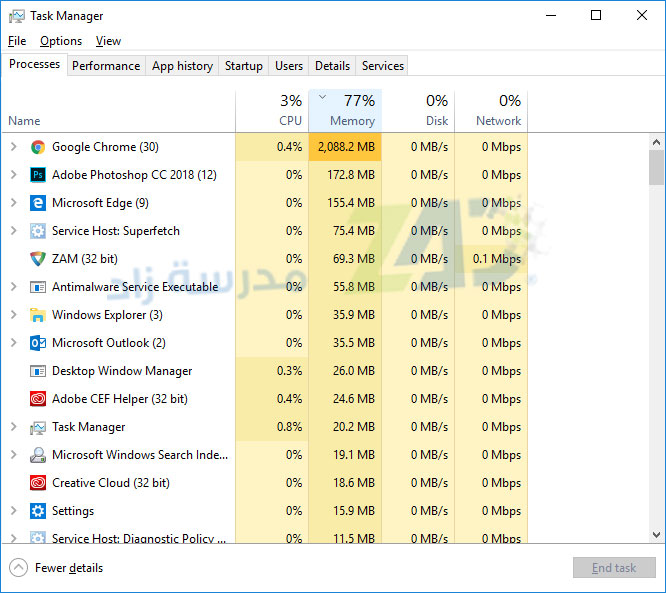Screen dimensions: 666x593
Task: Expand Microsoft Windows Search Indexer row
Action: pos(14,455)
